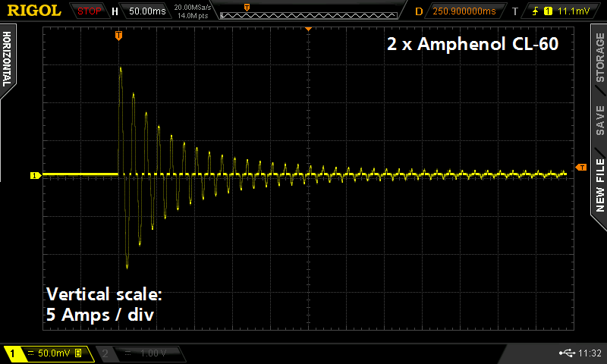Click the 11:32 clock display

[590, 353]
